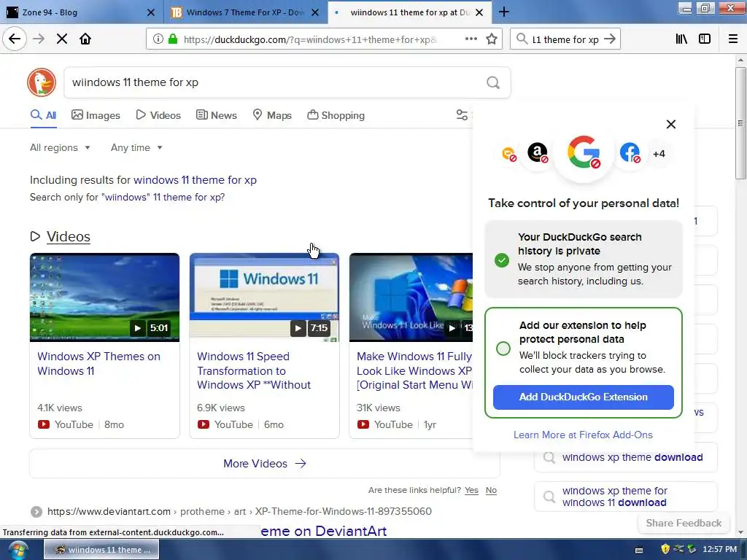Play Make Windows 11 Fully Look video thumbnail
The image size is (747, 560).
411,297
